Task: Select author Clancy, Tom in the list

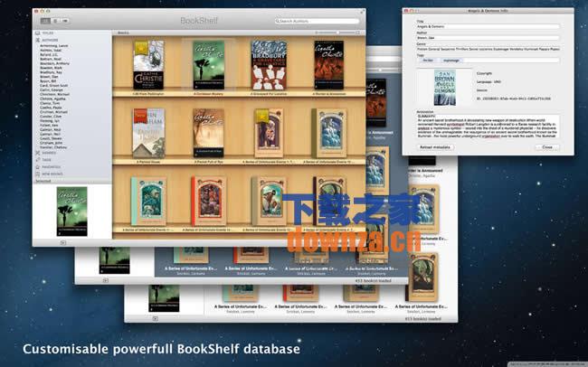Action: [x=50, y=103]
